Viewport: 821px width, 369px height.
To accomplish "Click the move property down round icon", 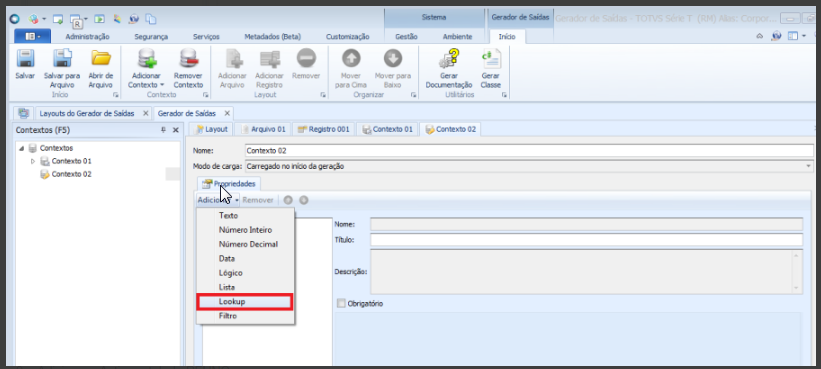I will point(304,200).
